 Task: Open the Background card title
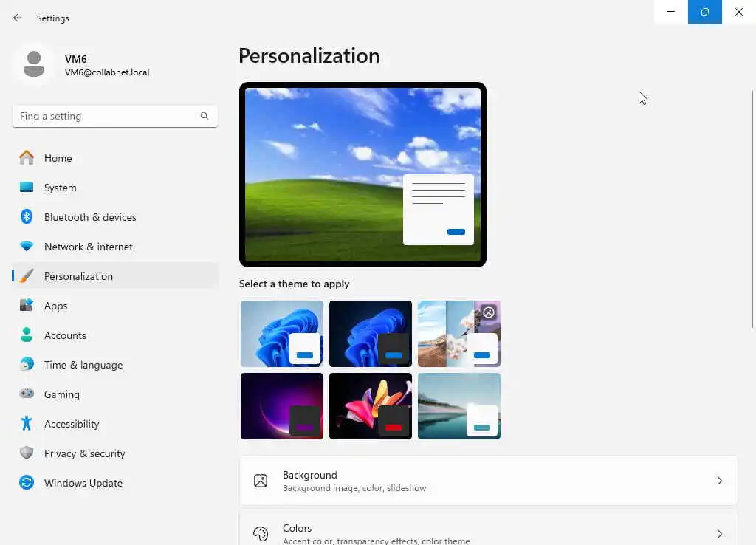point(309,475)
